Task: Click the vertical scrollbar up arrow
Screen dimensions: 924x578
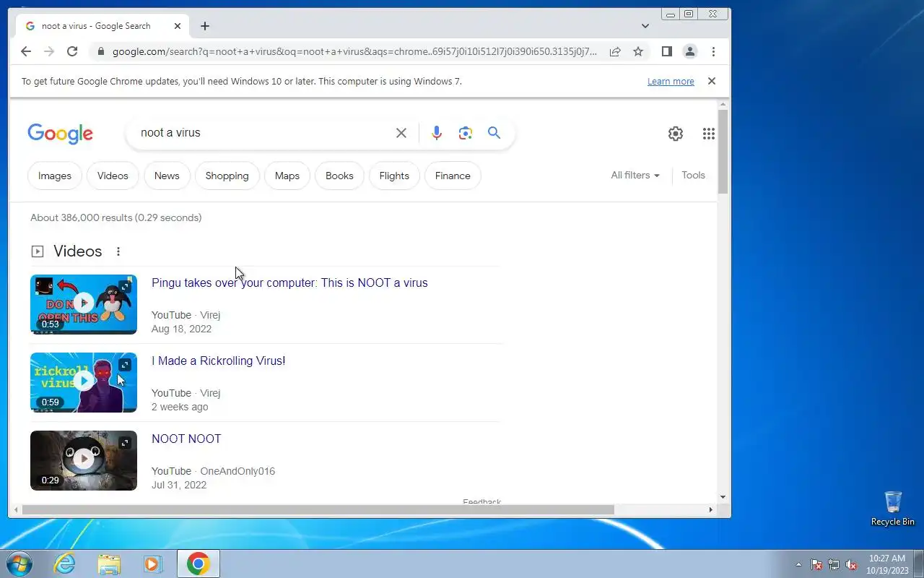Action: [723, 105]
